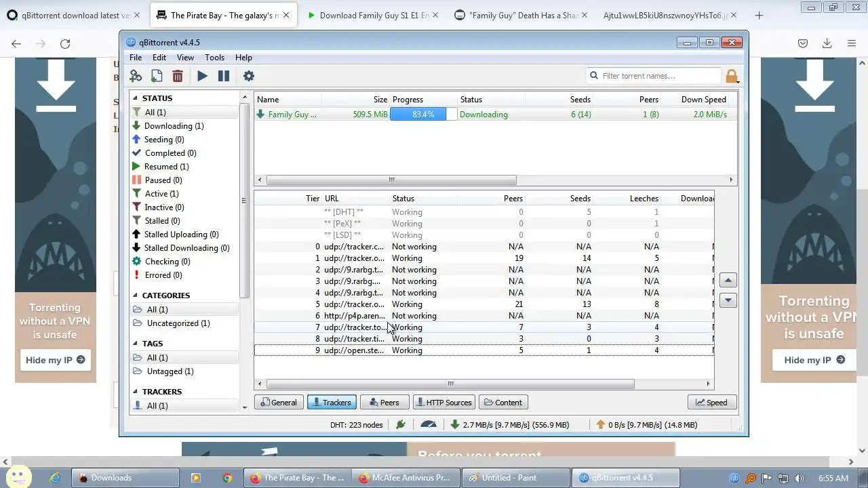Collapse the STATUS section in sidebar
This screenshot has width=868, height=488.
pyautogui.click(x=135, y=98)
